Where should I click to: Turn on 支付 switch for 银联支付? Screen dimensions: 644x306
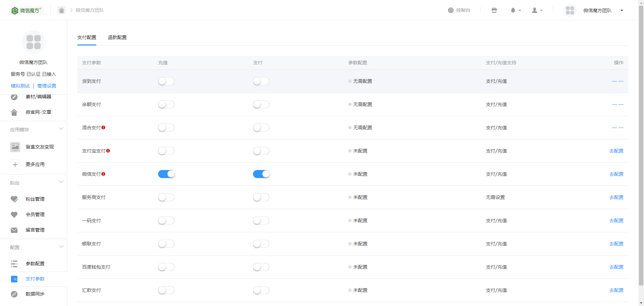point(261,244)
